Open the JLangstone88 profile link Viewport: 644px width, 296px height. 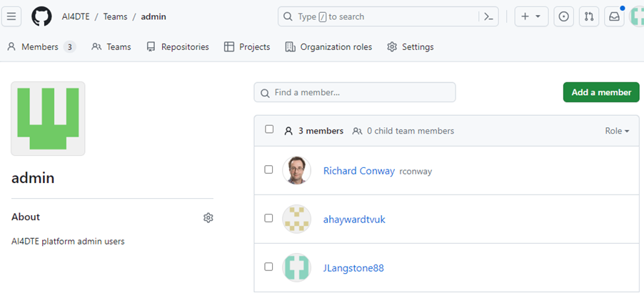[x=353, y=268]
